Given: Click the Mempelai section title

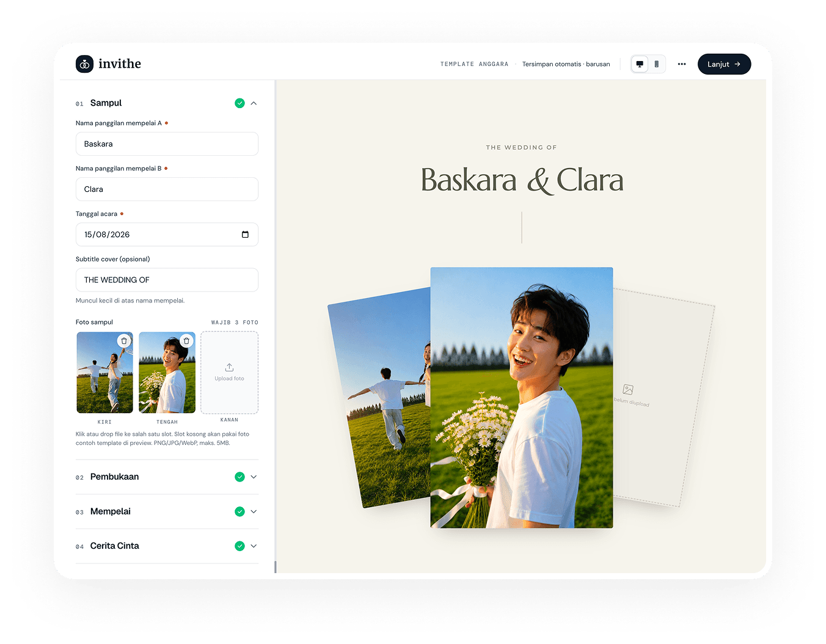Looking at the screenshot, I should tap(110, 512).
